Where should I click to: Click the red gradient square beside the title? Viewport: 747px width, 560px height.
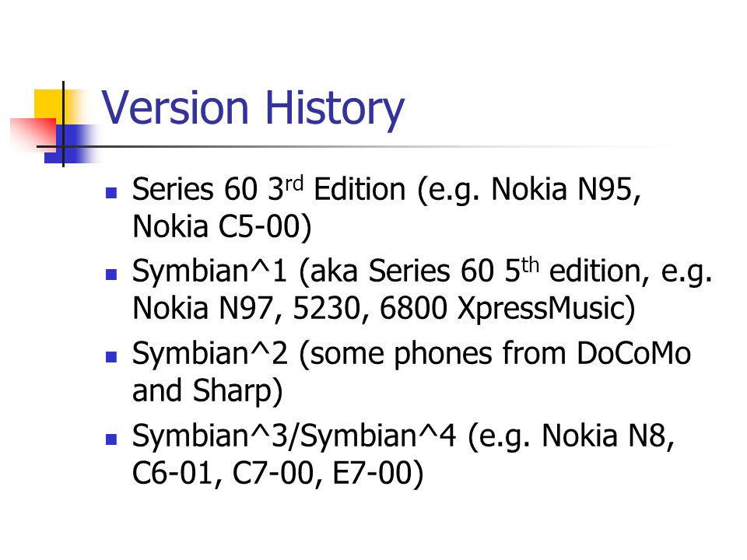click(x=33, y=133)
